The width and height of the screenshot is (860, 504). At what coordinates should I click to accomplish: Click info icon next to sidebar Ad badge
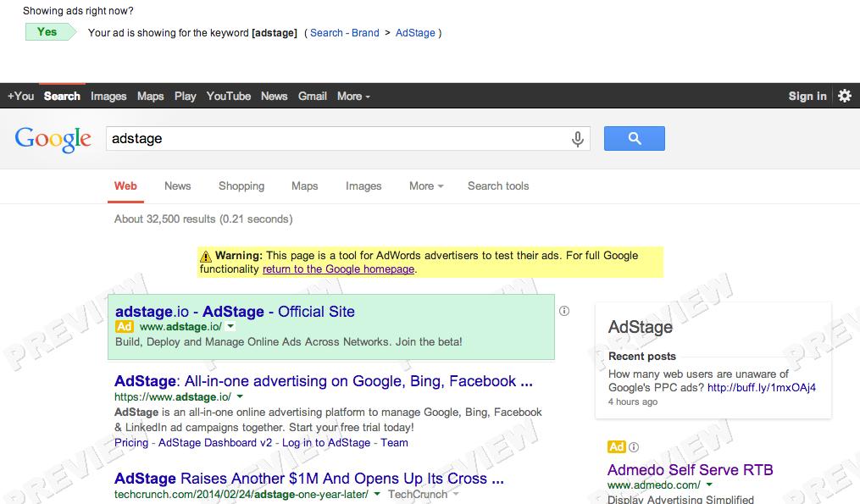click(634, 447)
